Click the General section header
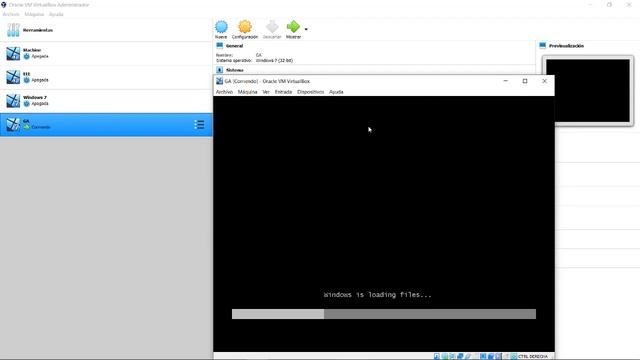Viewport: 640px width, 360px height. (x=234, y=46)
